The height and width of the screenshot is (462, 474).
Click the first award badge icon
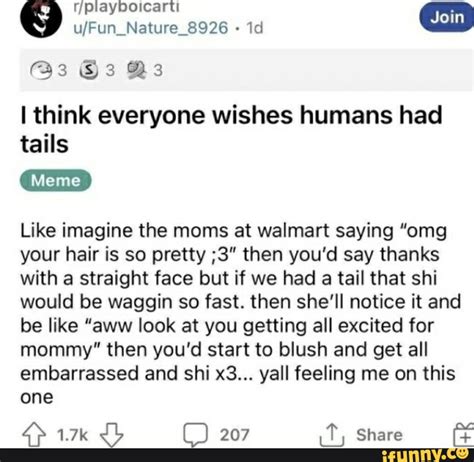pyautogui.click(x=42, y=70)
